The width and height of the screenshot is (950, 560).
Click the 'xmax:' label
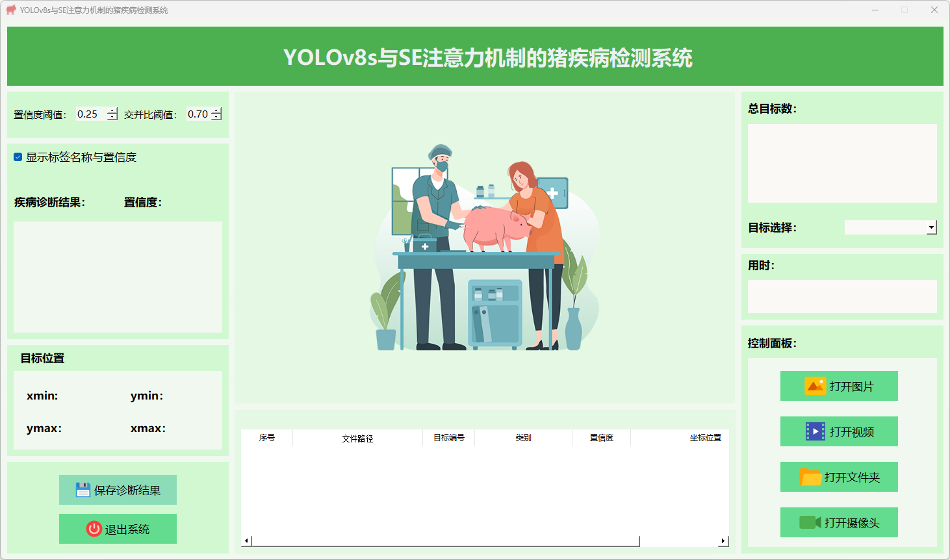(148, 428)
